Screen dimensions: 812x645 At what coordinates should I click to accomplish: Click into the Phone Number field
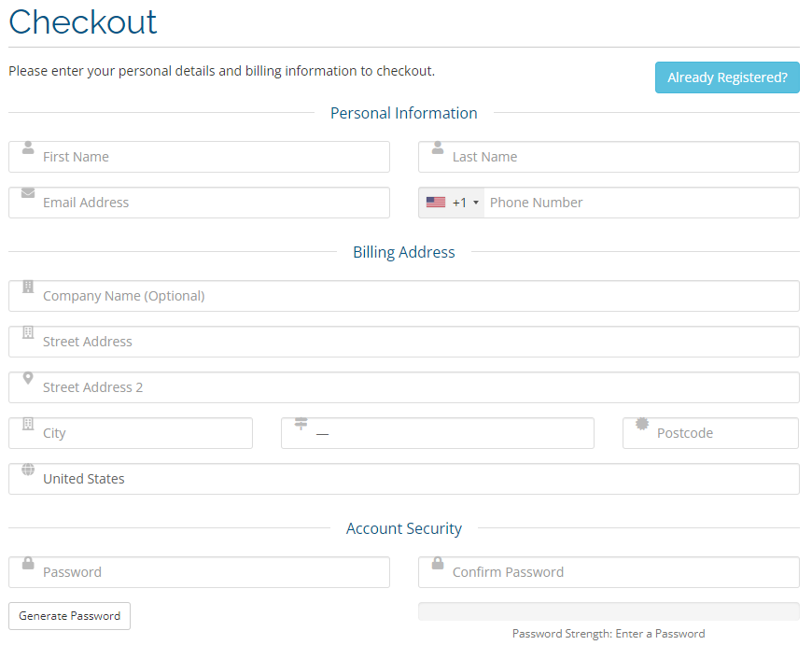coord(639,203)
